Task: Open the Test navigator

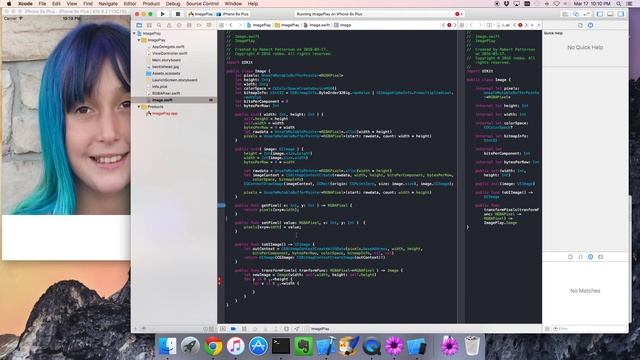Action: point(179,25)
